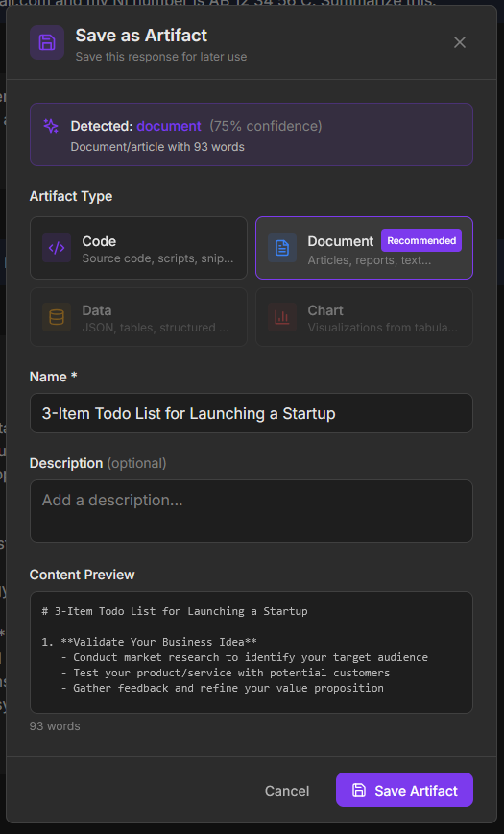Click 'Visualizations from tabula...' subtitle

pyautogui.click(x=383, y=328)
